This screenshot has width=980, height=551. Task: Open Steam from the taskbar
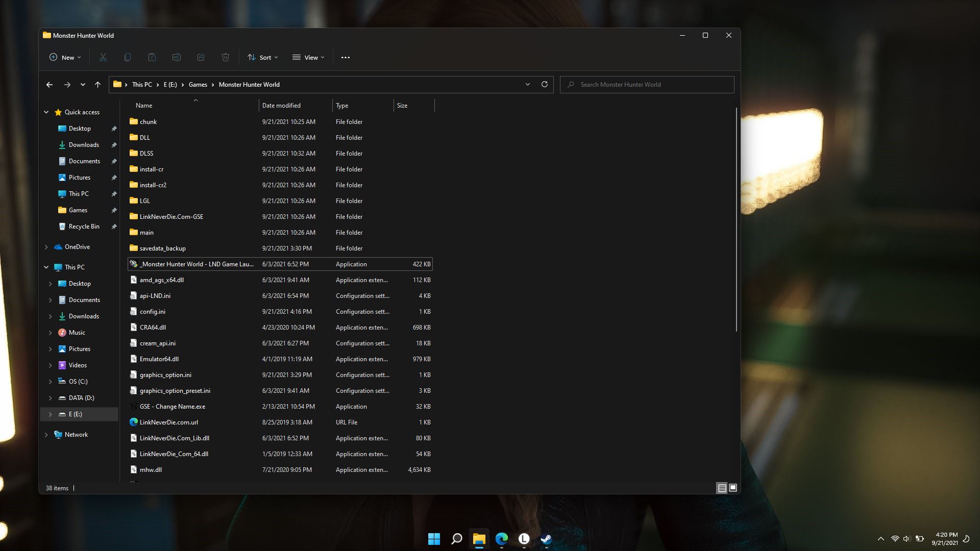click(x=546, y=539)
